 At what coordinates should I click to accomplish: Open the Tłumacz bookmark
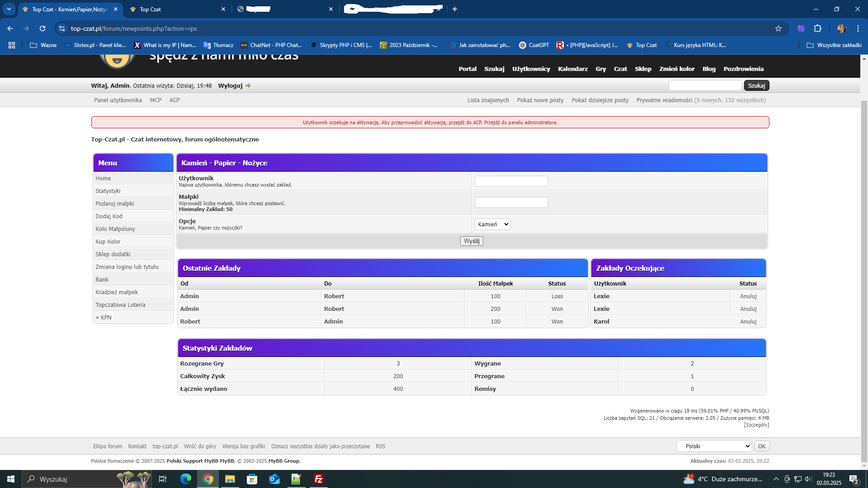coord(218,45)
